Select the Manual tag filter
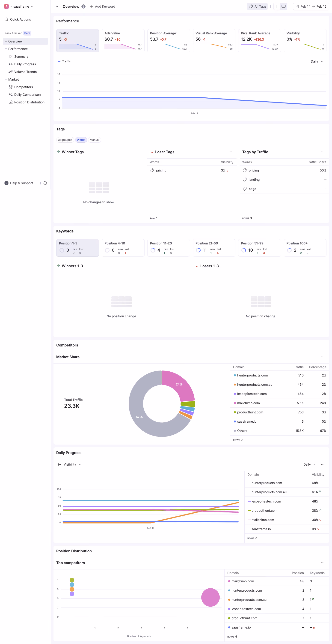 pos(95,140)
